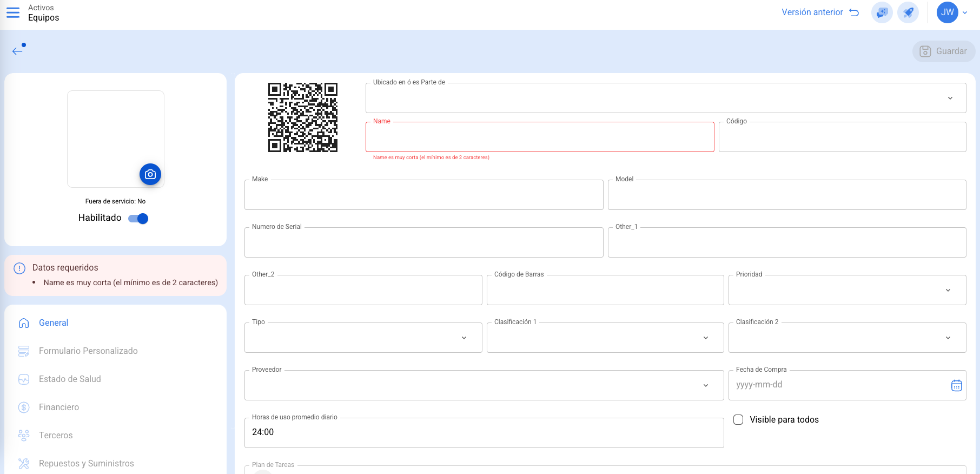980x474 pixels.
Task: Open the Fecha de Compra calendar picker
Action: 956,385
